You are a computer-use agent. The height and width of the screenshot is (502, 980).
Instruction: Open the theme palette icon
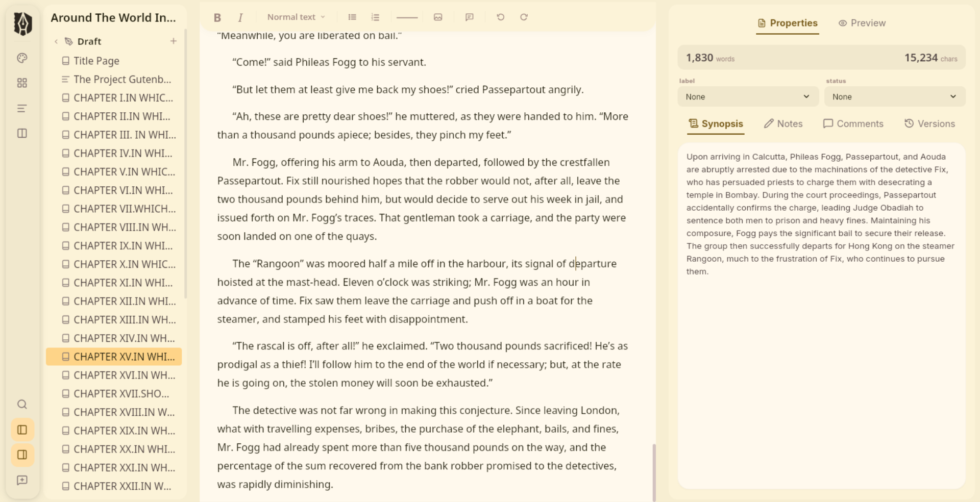(22, 58)
